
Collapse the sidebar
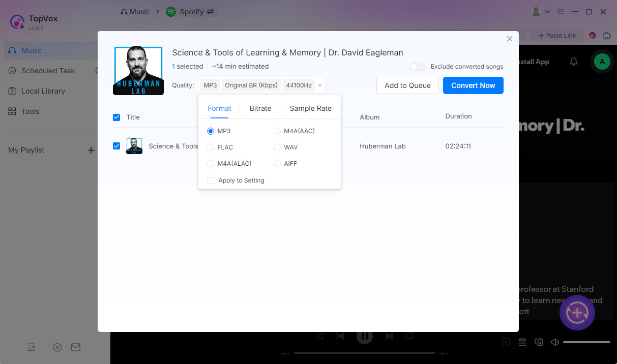click(31, 347)
